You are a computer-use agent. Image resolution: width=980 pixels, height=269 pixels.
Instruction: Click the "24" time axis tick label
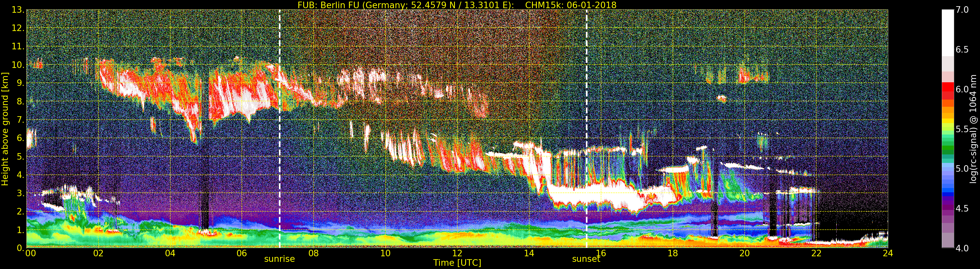888,253
